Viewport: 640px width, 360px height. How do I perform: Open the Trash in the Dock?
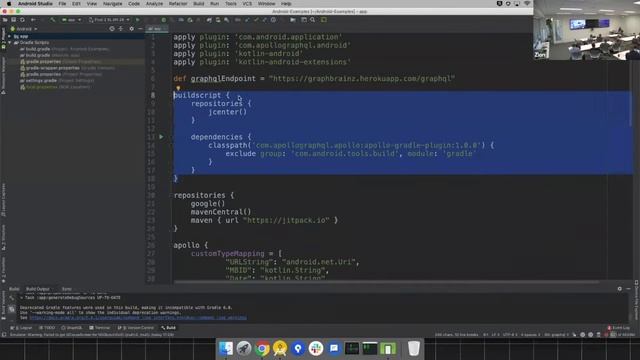[x=413, y=348]
